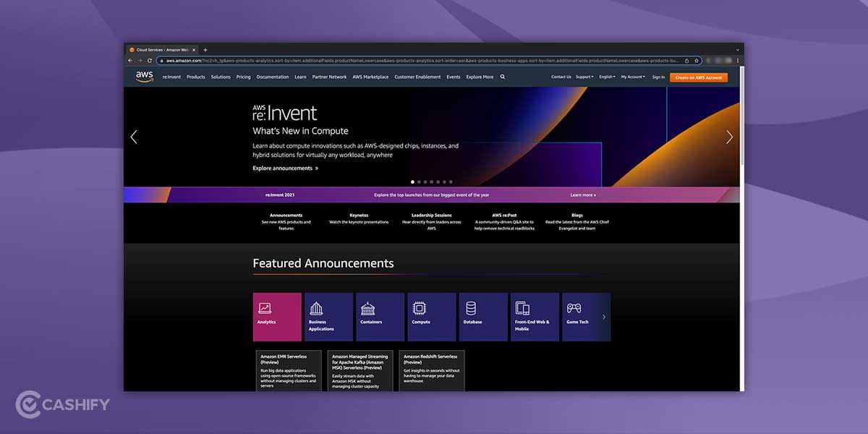Expand the Support dropdown

pyautogui.click(x=584, y=77)
